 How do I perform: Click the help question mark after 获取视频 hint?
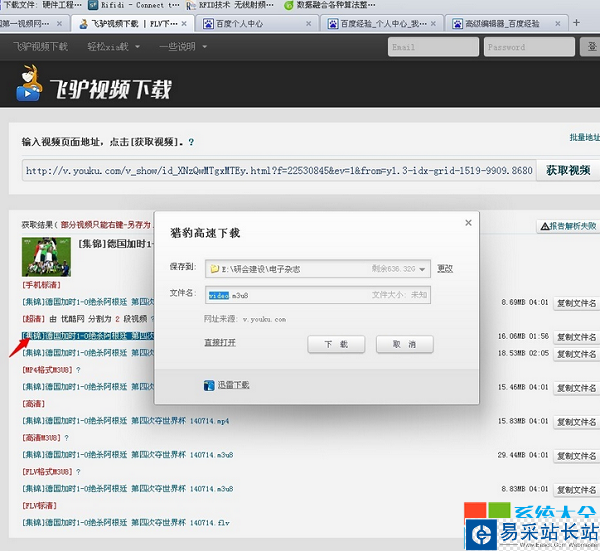click(191, 143)
